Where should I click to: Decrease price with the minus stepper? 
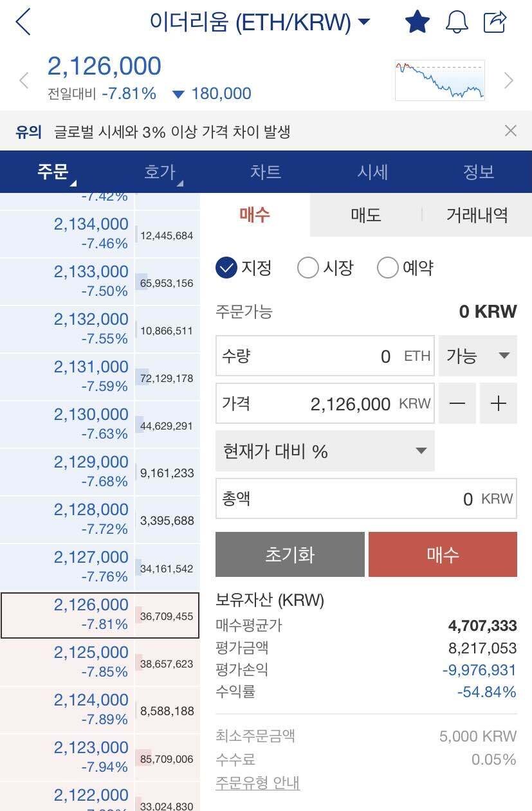457,403
